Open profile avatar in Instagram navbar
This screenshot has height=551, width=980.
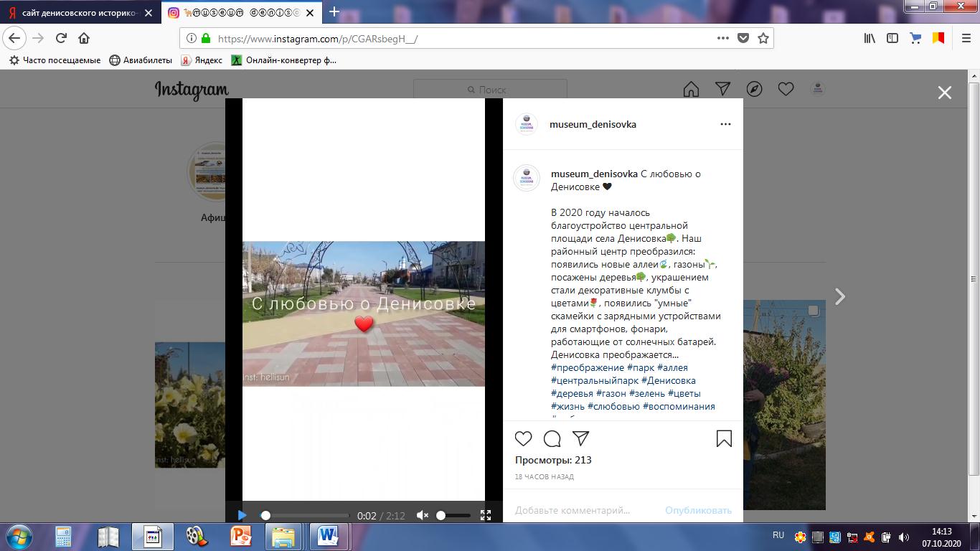point(817,89)
